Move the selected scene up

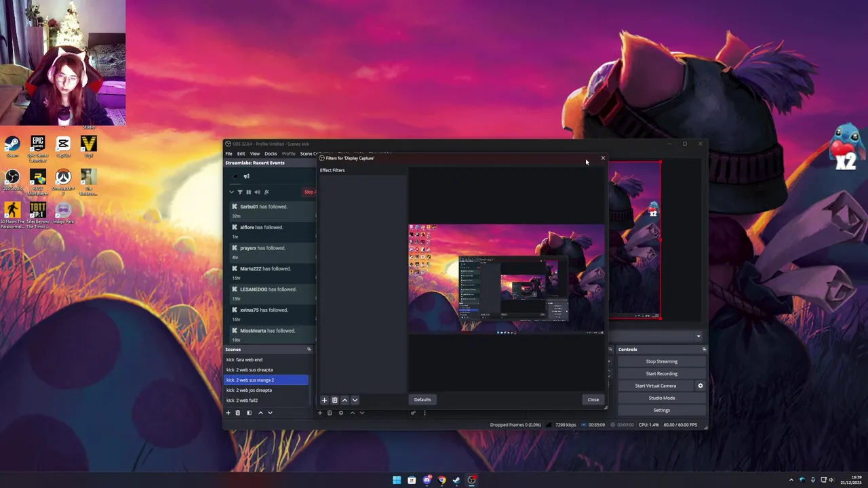[260, 413]
